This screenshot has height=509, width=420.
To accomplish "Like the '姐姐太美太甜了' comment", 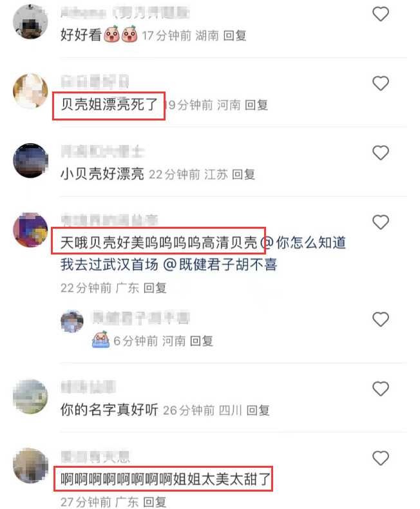I will tap(381, 458).
